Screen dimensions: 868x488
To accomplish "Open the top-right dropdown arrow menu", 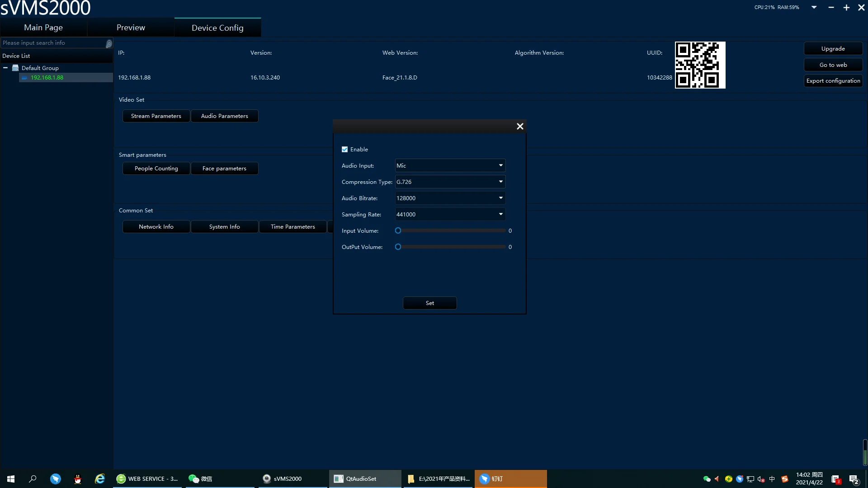I will tap(814, 7).
